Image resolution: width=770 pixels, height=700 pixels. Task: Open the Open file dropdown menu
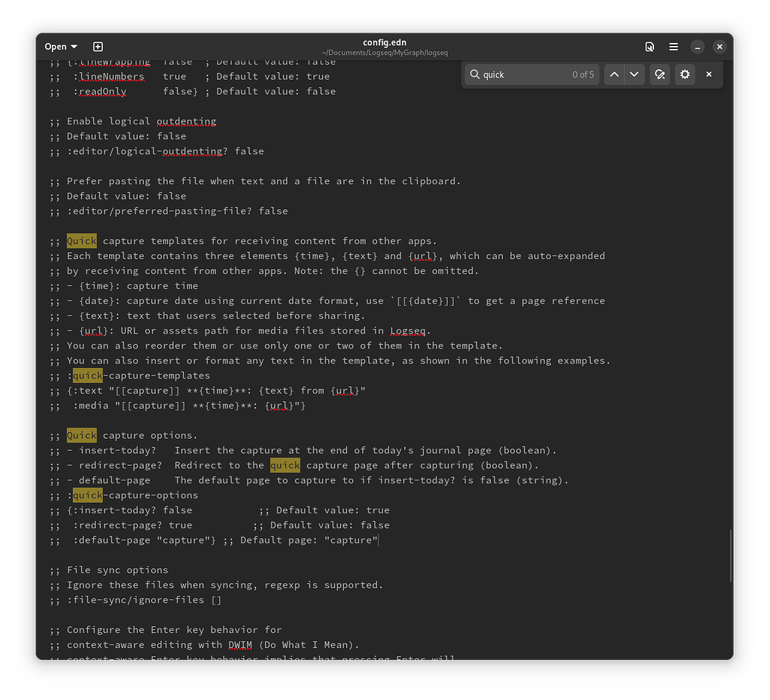(61, 47)
